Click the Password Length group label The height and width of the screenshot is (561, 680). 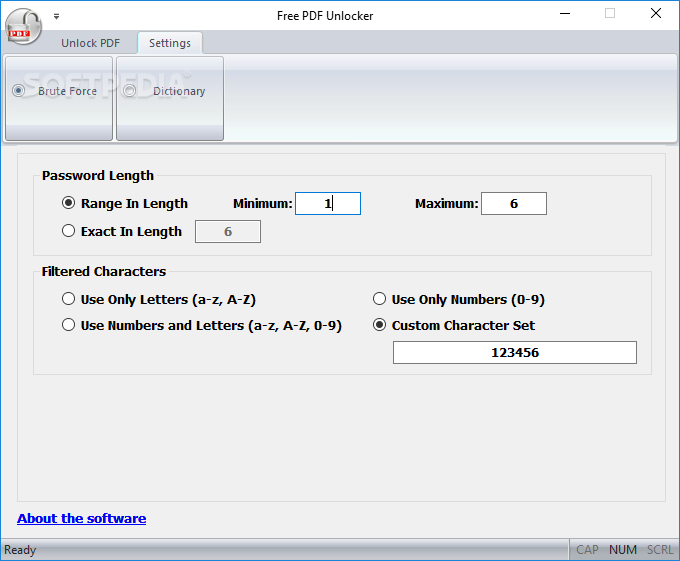(x=98, y=176)
